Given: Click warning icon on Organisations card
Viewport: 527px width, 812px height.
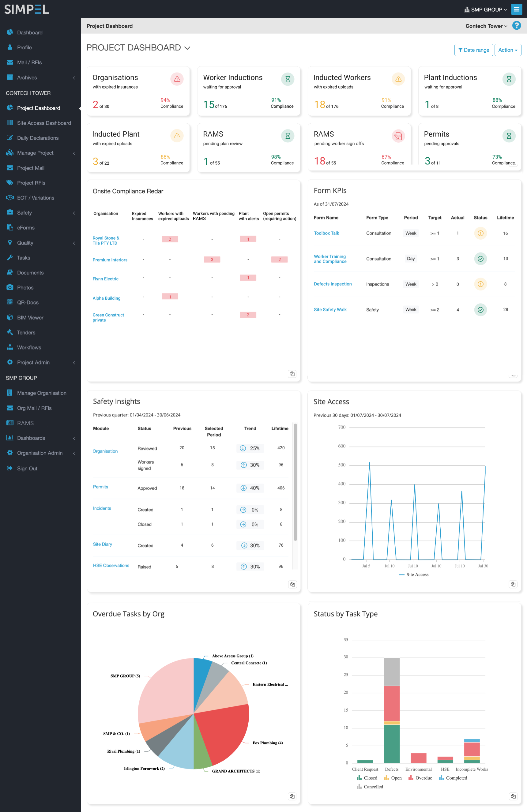Looking at the screenshot, I should tap(177, 79).
